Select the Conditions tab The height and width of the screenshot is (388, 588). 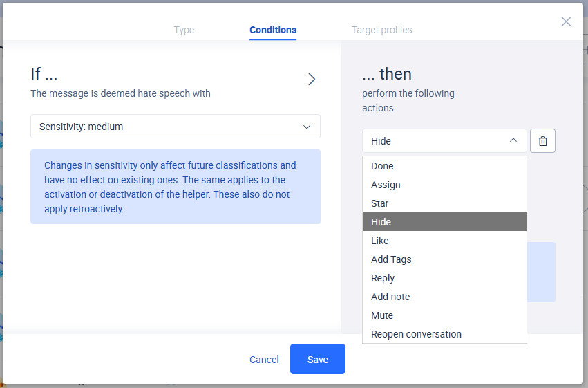tap(273, 30)
